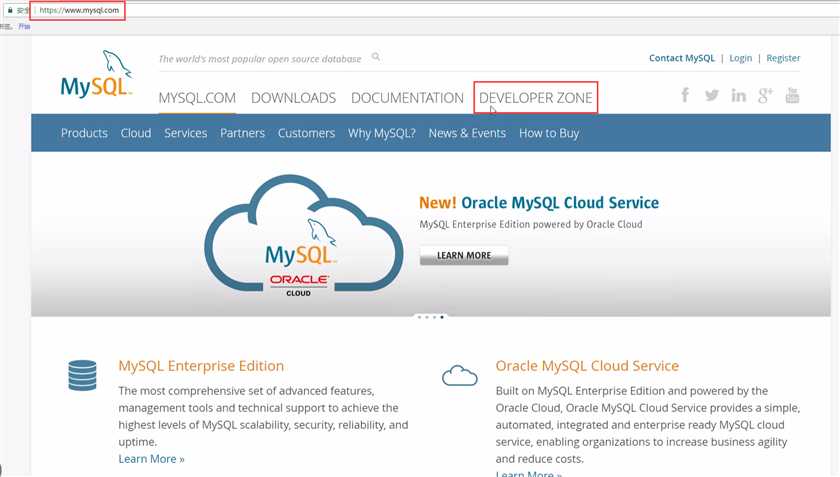Open the MySQL Facebook page icon
Viewport: 840px width, 477px height.
(685, 95)
